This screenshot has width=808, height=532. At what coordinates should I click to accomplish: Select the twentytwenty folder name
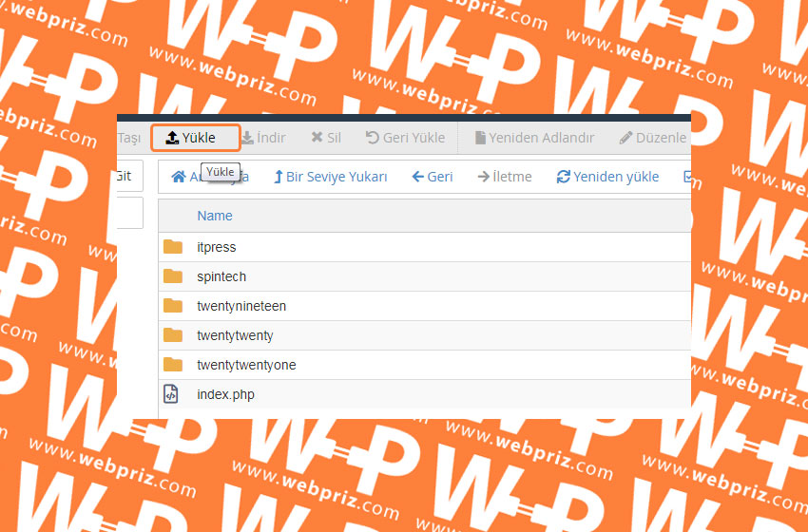click(x=235, y=335)
